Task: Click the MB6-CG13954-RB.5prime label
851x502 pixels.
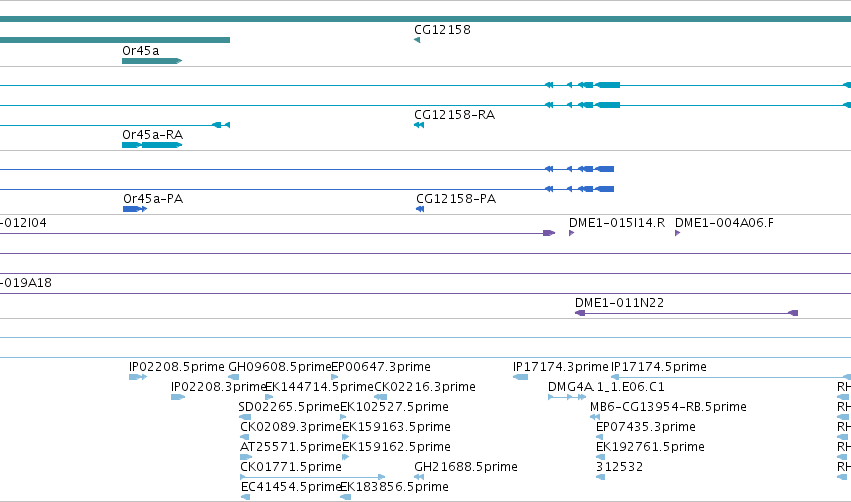Action: coord(668,407)
